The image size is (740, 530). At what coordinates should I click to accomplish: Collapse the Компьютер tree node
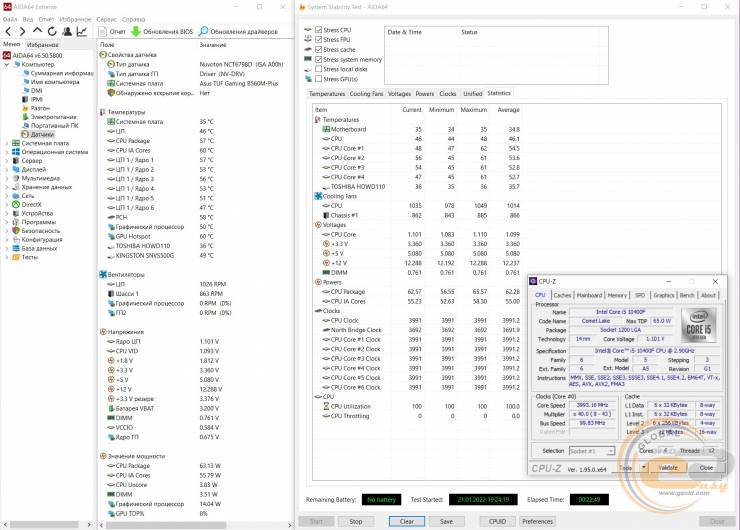7,64
